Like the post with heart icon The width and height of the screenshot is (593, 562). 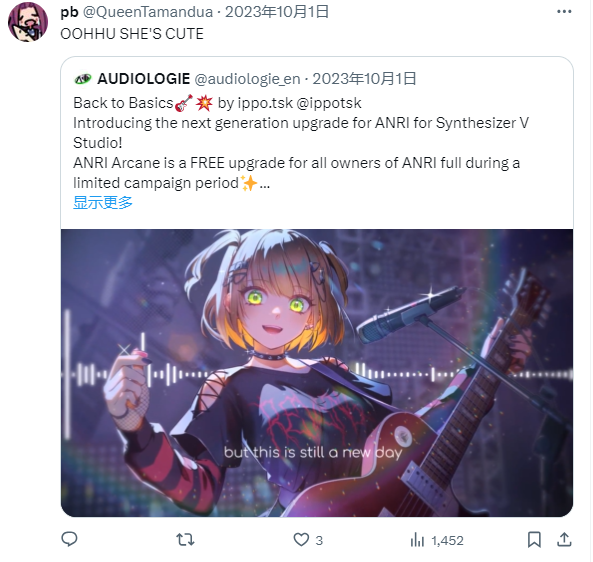pyautogui.click(x=301, y=539)
